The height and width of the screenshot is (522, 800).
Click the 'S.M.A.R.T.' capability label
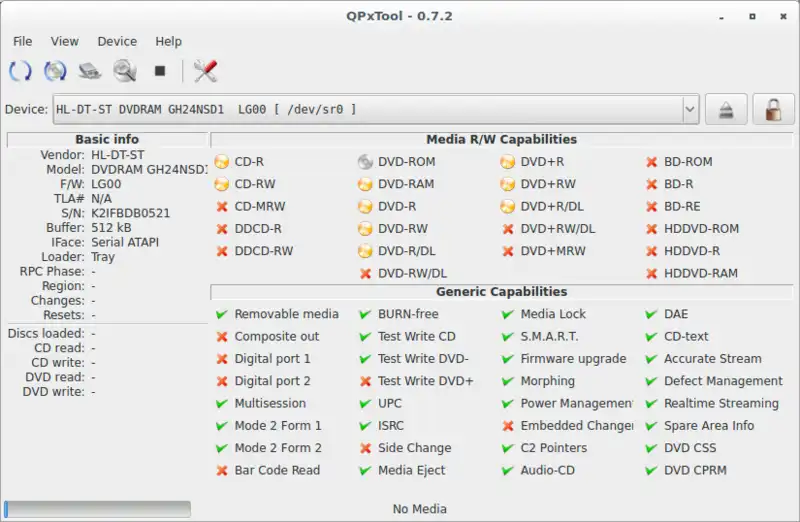549,336
